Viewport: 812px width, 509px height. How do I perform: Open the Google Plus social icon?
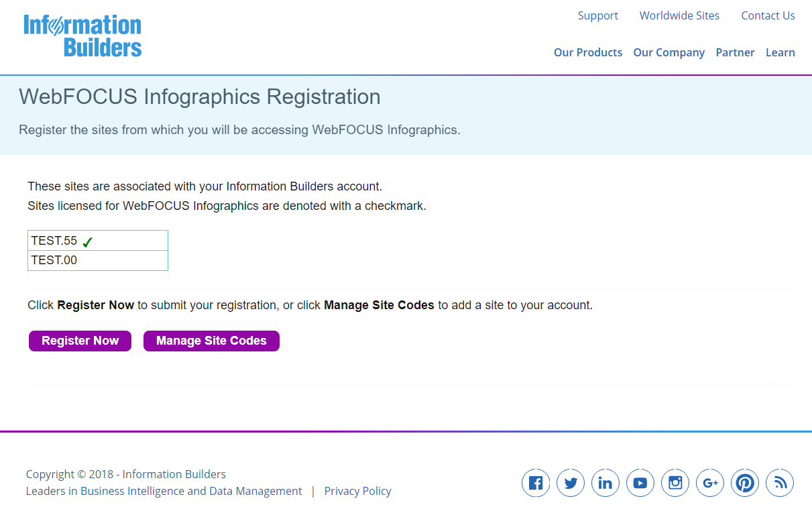710,483
